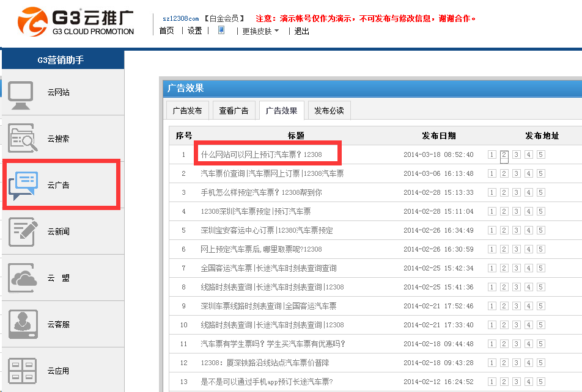The width and height of the screenshot is (582, 392).
Task: Open the 云新闻 notepad icon
Action: point(23,231)
